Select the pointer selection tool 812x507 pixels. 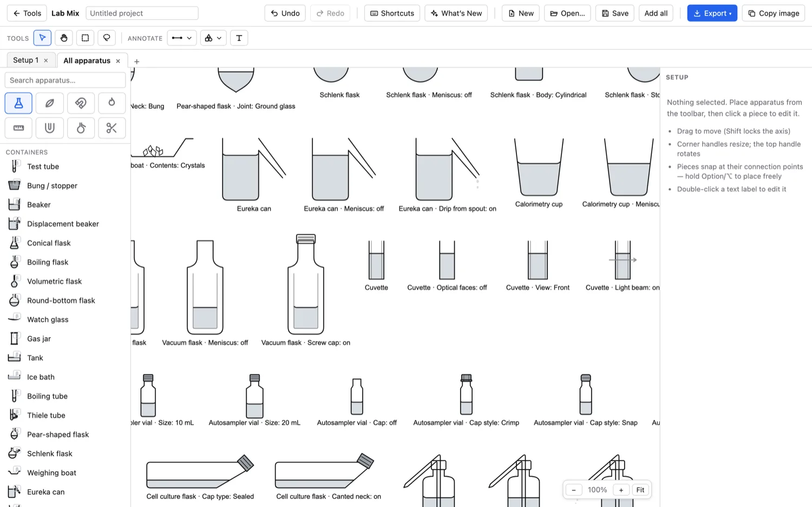click(x=42, y=38)
